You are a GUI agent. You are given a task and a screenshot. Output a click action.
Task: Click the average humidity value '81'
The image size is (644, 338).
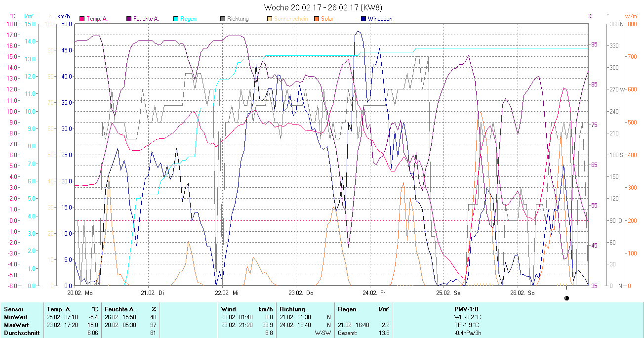point(153,333)
